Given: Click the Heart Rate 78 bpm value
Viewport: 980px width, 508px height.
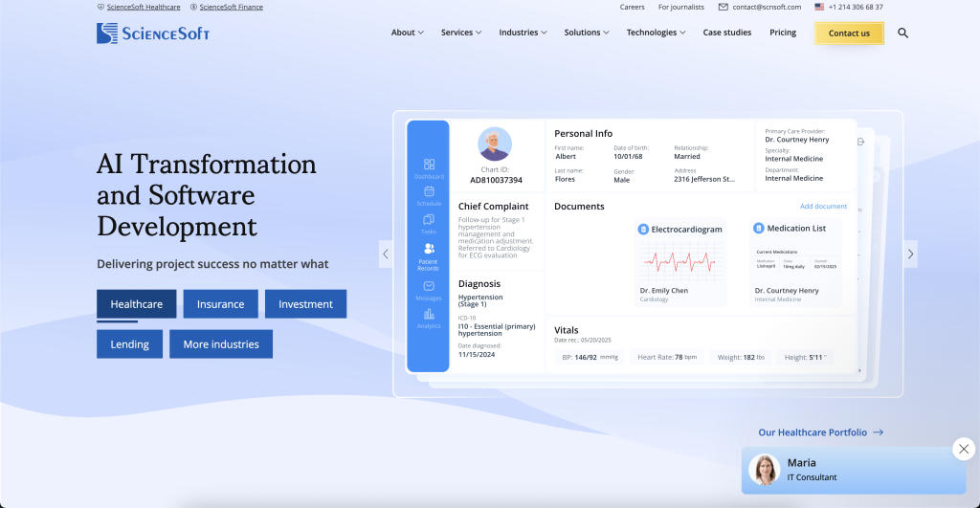Looking at the screenshot, I should coord(667,358).
